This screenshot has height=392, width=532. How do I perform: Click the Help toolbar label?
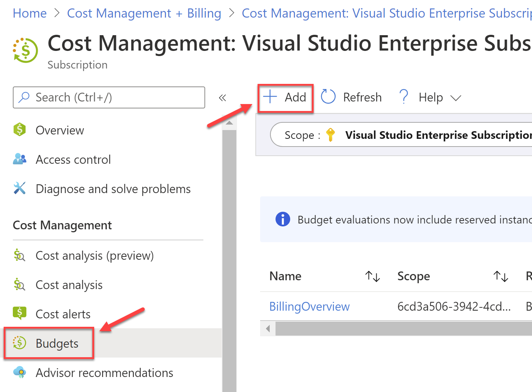(431, 97)
